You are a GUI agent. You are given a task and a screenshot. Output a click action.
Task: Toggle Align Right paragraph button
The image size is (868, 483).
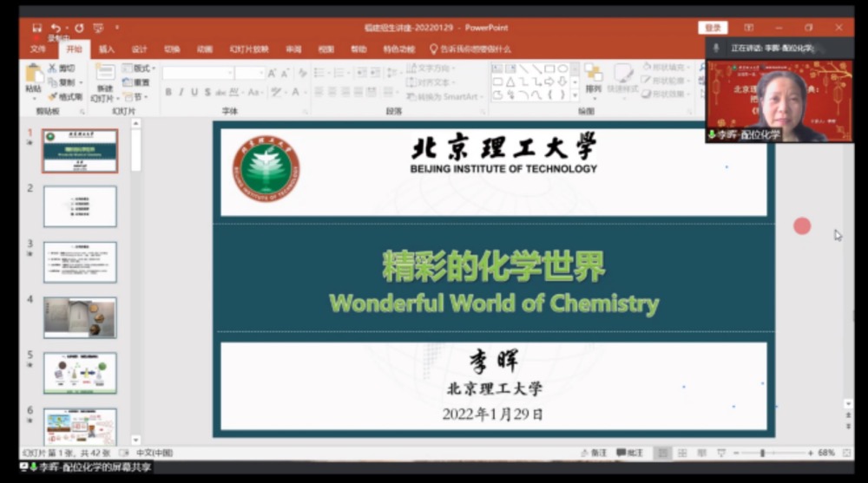(345, 92)
